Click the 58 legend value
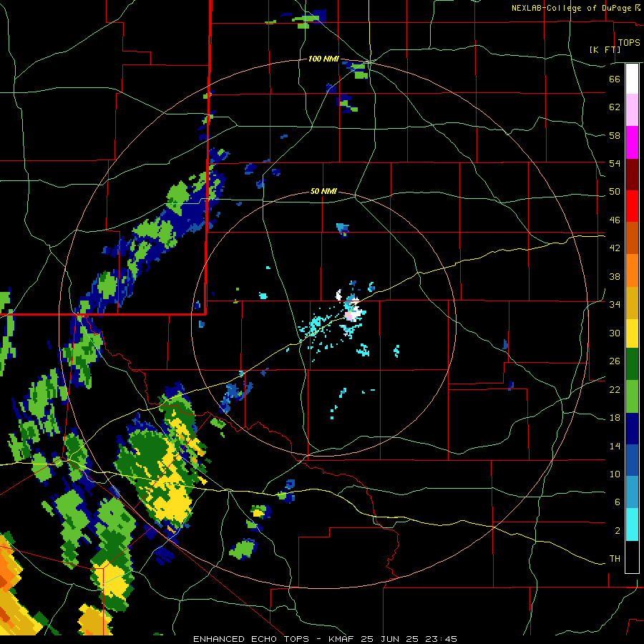This screenshot has height=644, width=644. pyautogui.click(x=615, y=135)
